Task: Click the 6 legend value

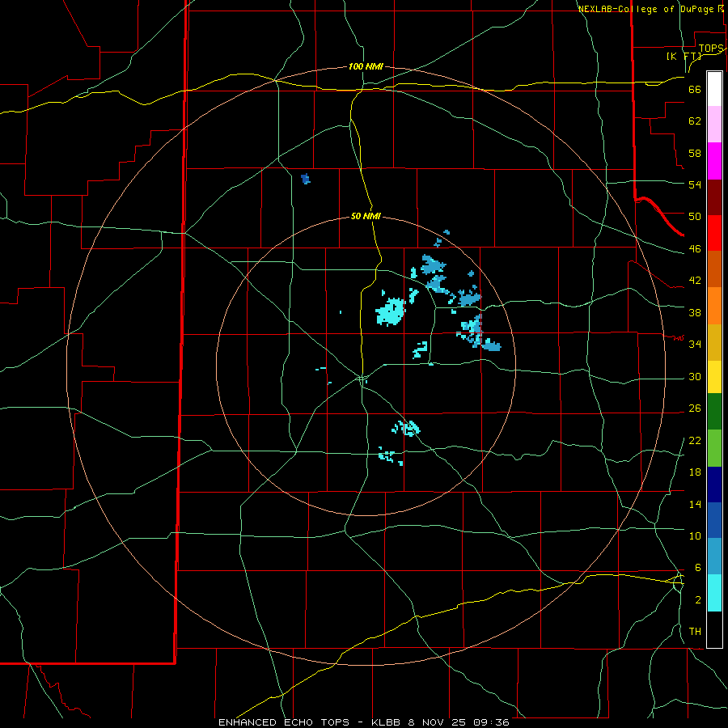Action: [698, 567]
